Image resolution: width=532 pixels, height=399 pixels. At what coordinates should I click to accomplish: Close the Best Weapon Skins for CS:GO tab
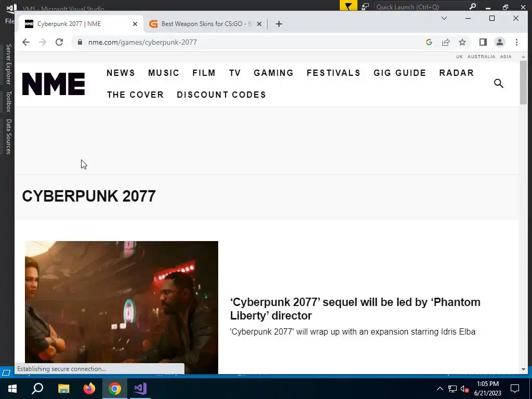(259, 24)
